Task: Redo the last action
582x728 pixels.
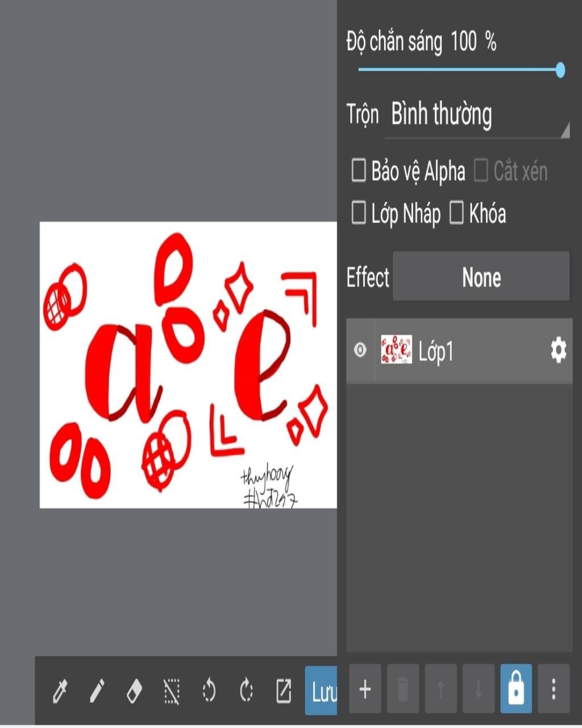Action: pyautogui.click(x=246, y=691)
